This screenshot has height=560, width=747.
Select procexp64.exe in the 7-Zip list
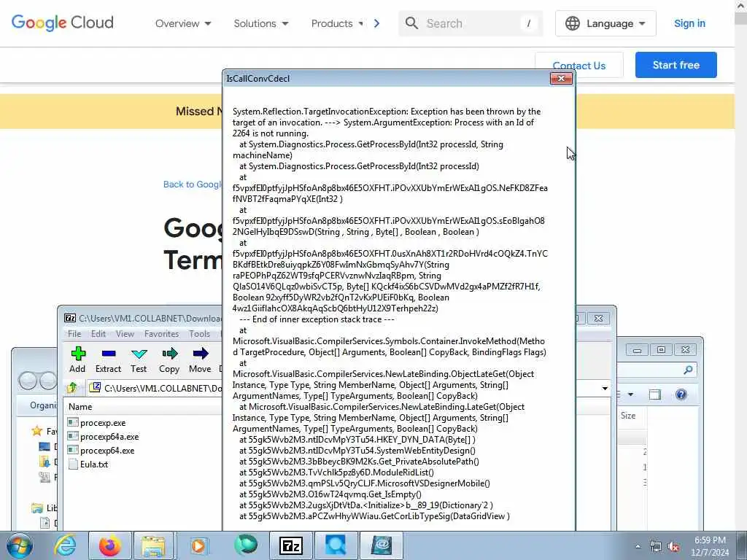(107, 451)
